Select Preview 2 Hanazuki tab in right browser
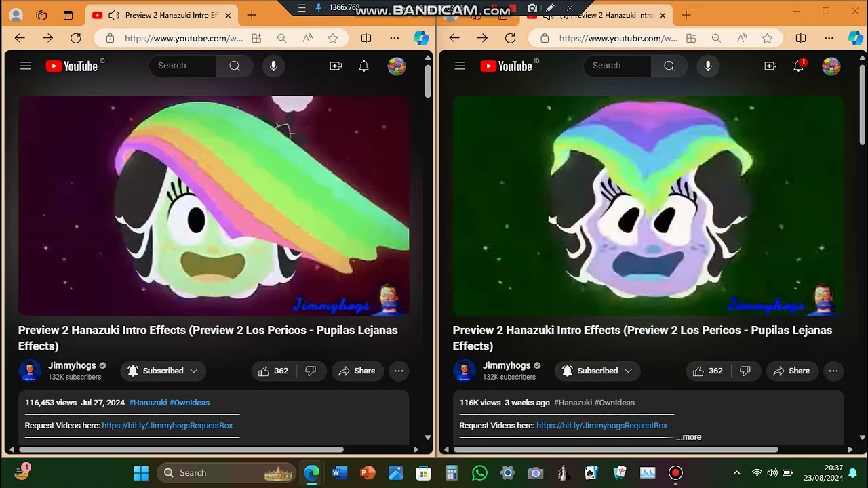Image resolution: width=868 pixels, height=488 pixels. click(x=597, y=15)
